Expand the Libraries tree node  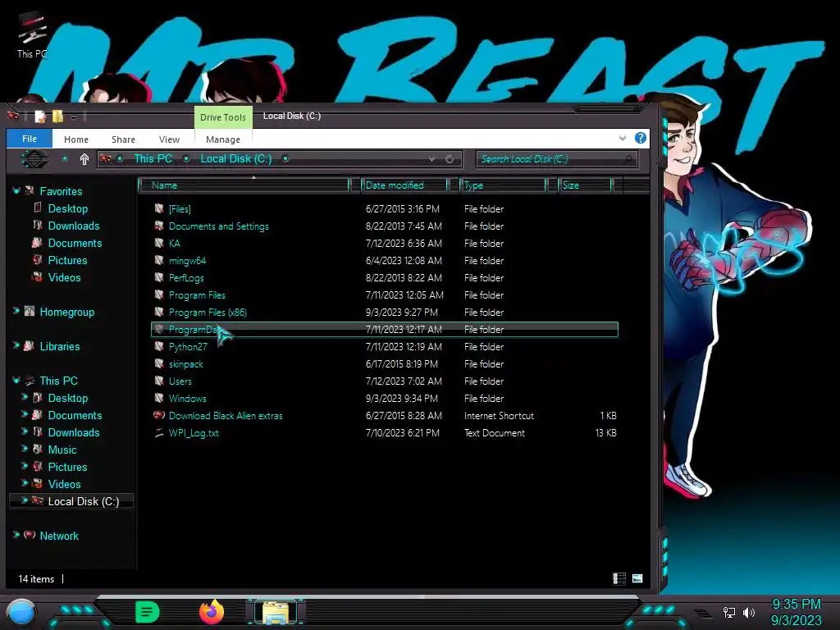point(16,345)
